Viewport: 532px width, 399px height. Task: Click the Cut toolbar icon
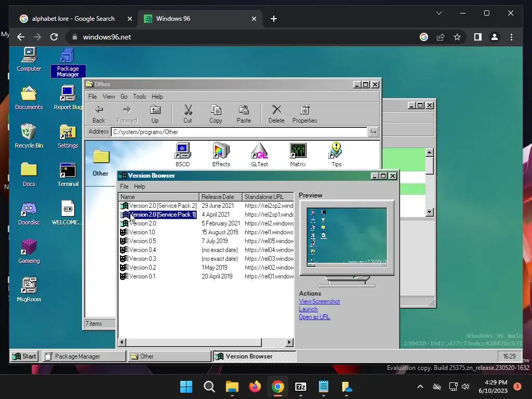(x=188, y=114)
